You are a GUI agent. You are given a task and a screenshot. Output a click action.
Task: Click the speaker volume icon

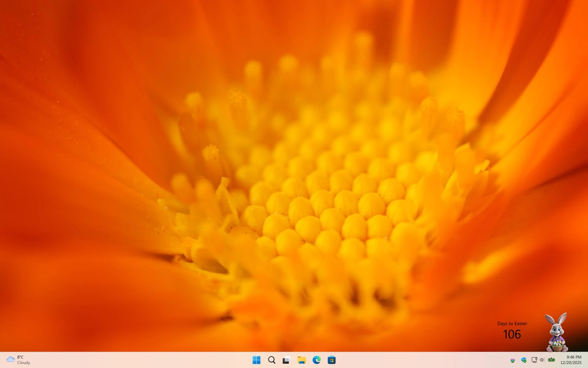click(542, 360)
